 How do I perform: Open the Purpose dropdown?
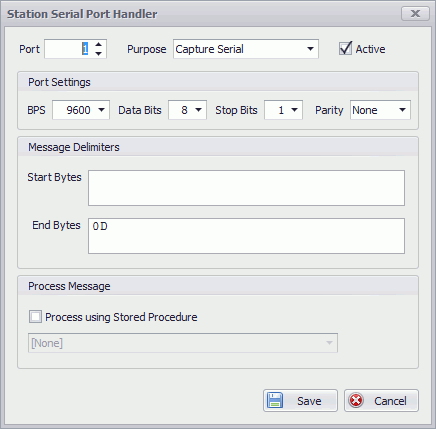click(x=246, y=49)
